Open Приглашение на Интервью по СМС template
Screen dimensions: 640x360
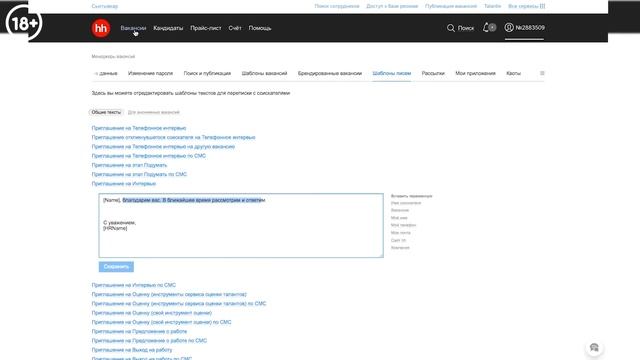(x=134, y=285)
